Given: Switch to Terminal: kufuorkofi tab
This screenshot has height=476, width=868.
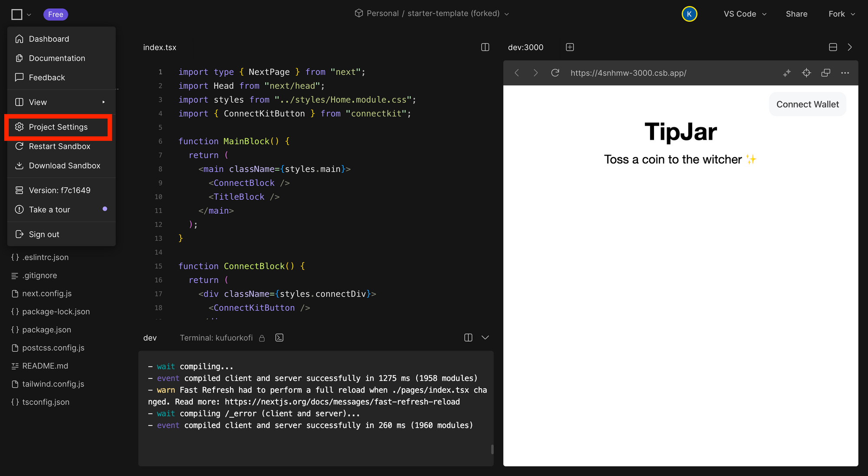Looking at the screenshot, I should pos(216,337).
